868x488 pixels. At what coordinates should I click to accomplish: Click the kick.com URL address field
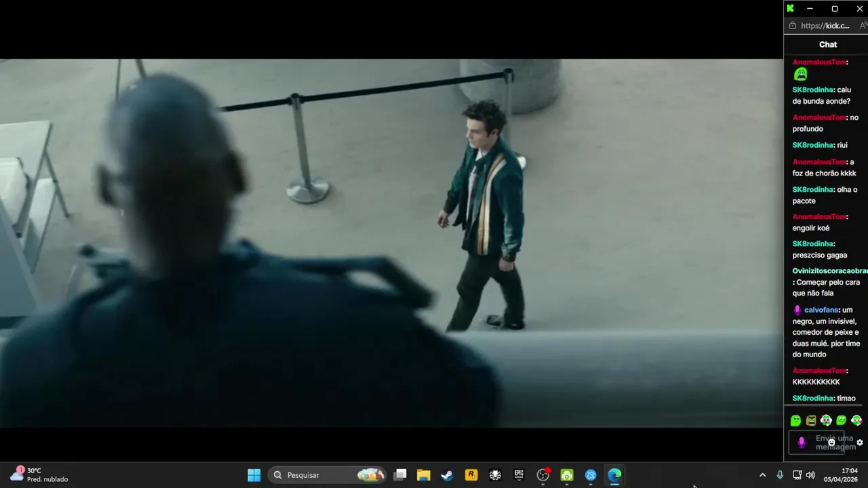(825, 26)
